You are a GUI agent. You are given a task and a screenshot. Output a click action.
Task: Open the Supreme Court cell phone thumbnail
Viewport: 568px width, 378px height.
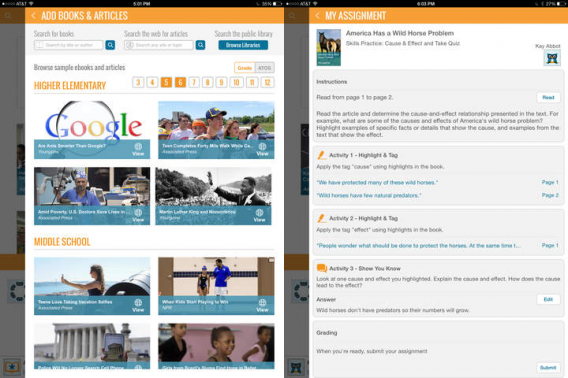click(x=92, y=346)
